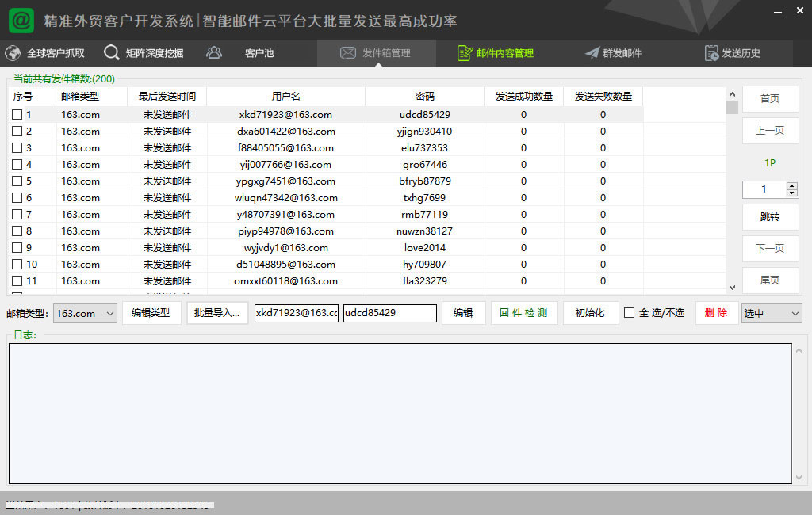Click the 批量导入 button
The width and height of the screenshot is (812, 515).
(217, 313)
